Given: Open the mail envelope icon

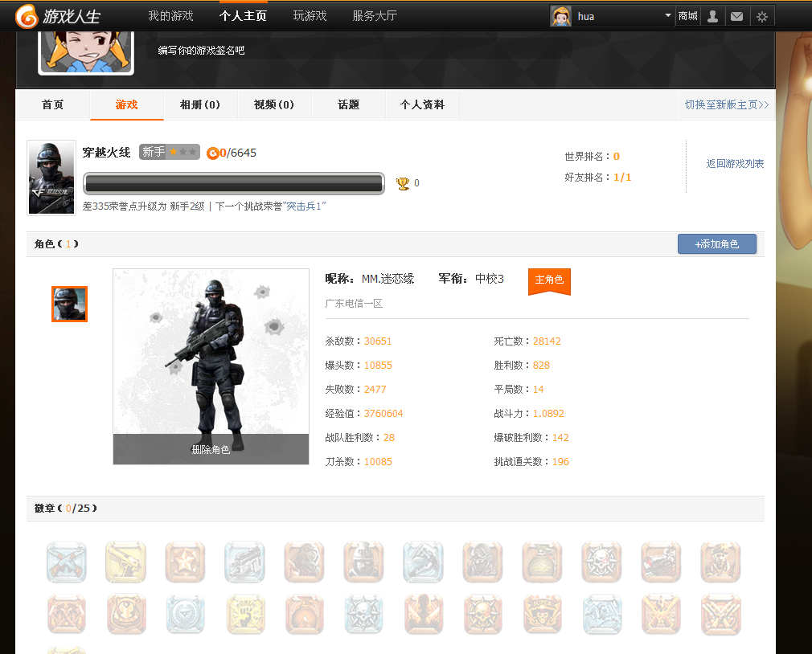Looking at the screenshot, I should point(736,17).
